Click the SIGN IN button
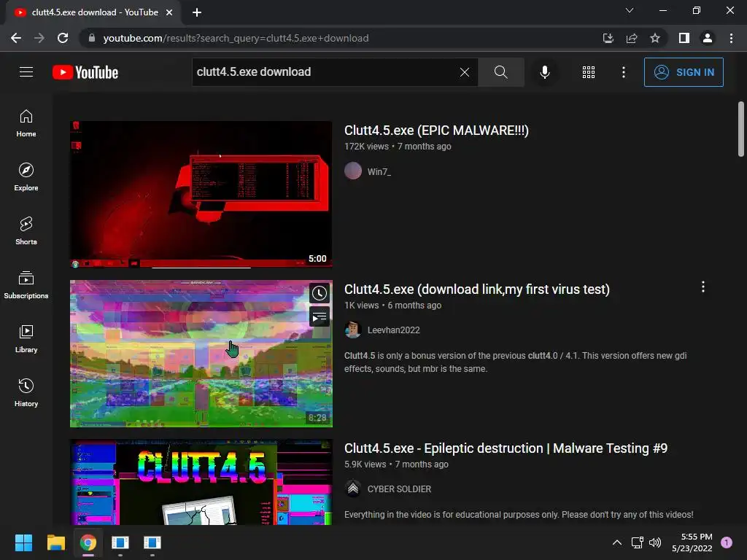This screenshot has height=560, width=747. pos(684,72)
